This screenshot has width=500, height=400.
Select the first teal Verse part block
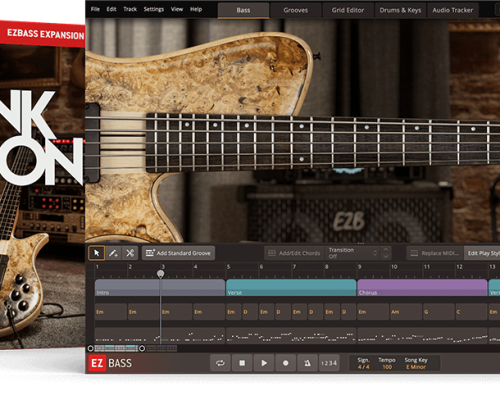pos(291,288)
